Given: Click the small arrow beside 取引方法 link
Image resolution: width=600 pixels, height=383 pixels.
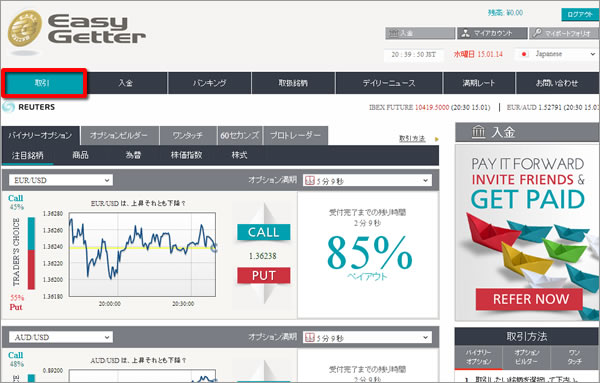Looking at the screenshot, I should [x=437, y=139].
